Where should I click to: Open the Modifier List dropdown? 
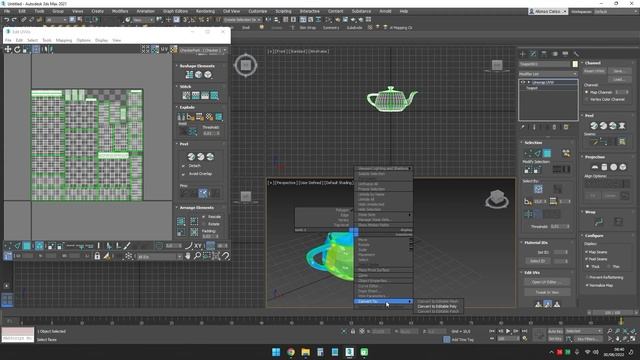548,74
